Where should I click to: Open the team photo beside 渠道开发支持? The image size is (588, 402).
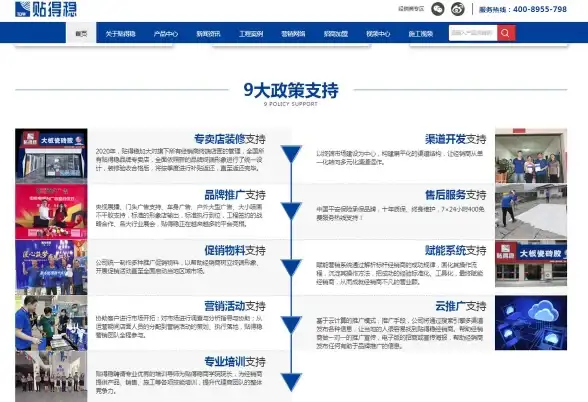[x=531, y=156]
